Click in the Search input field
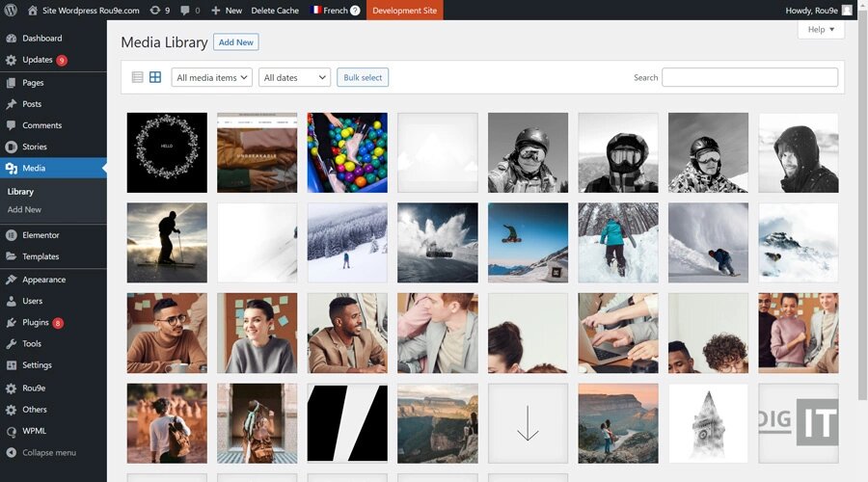This screenshot has width=868, height=482. coord(750,77)
